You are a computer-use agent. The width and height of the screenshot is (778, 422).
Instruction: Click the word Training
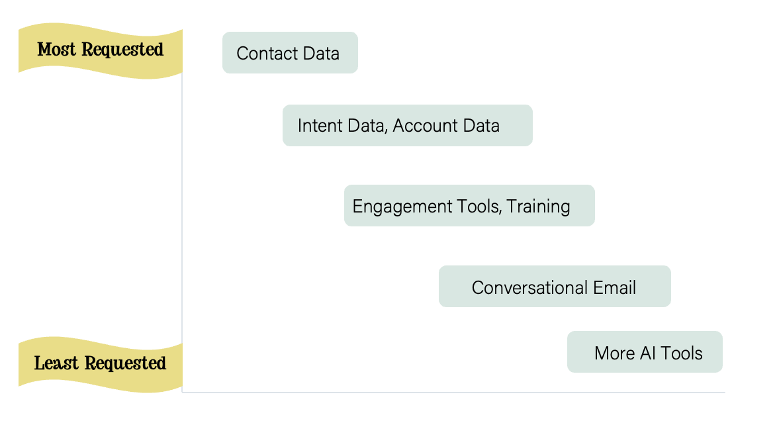(x=538, y=206)
